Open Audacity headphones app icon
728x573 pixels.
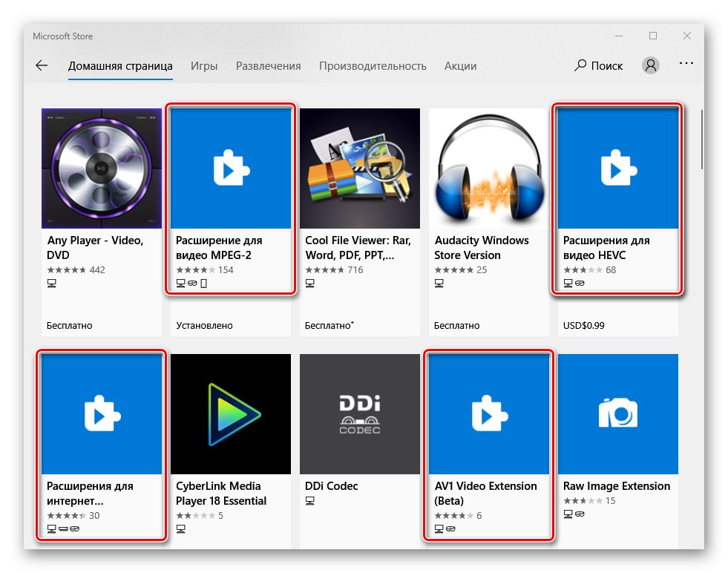point(489,168)
